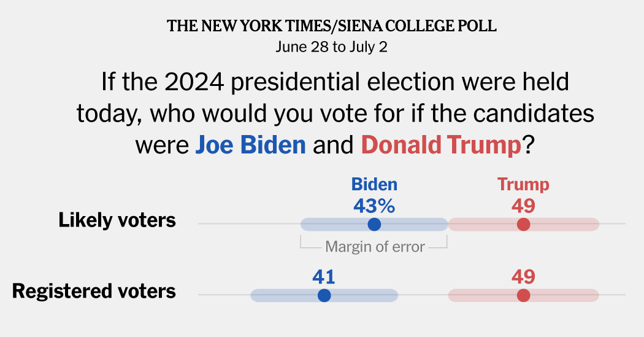Click The New York Times/Siena College Poll title
The height and width of the screenshot is (337, 644).
332,26
